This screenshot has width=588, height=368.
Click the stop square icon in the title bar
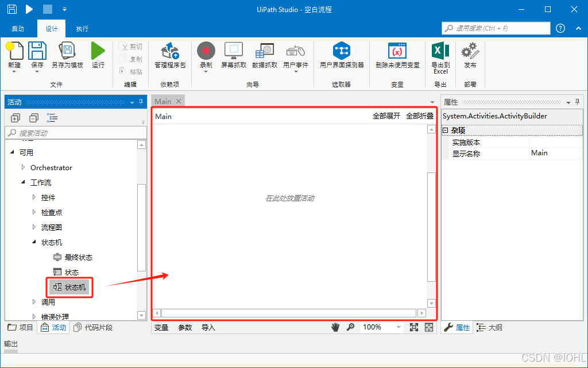click(48, 9)
